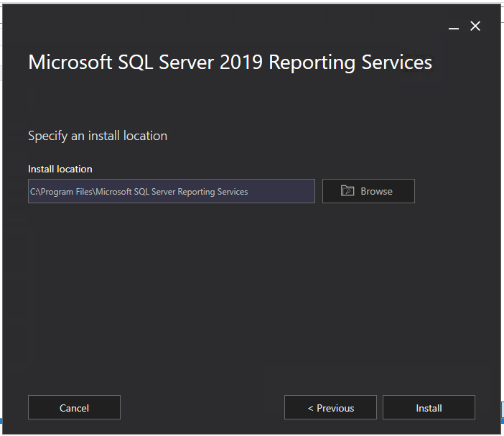Close the installer with the X icon

click(475, 27)
